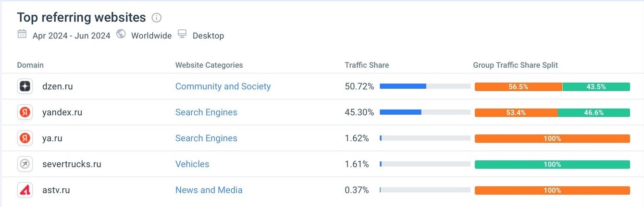Click the severtrucks.ru favicon icon
644x207 pixels.
pos(25,164)
